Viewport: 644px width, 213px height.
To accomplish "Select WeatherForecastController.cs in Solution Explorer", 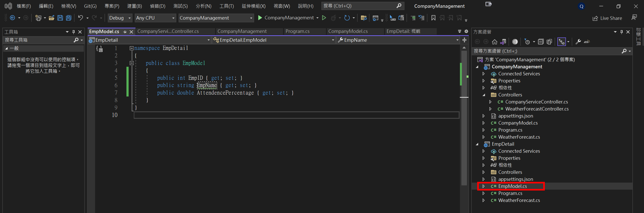I will point(537,109).
